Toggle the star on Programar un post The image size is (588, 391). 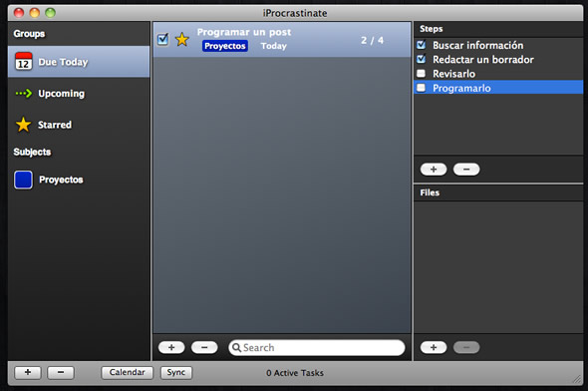tap(182, 40)
